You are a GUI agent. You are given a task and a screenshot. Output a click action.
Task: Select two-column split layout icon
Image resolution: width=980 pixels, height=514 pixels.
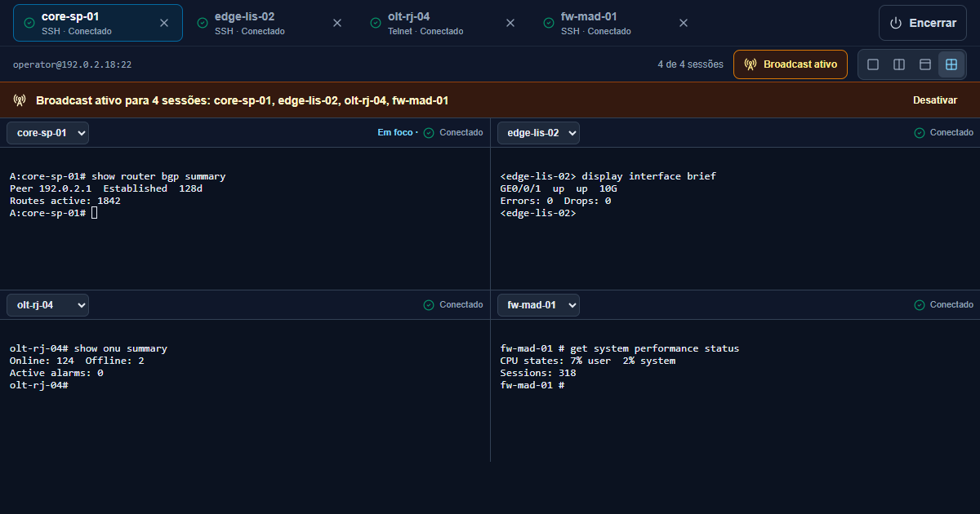[x=899, y=64]
